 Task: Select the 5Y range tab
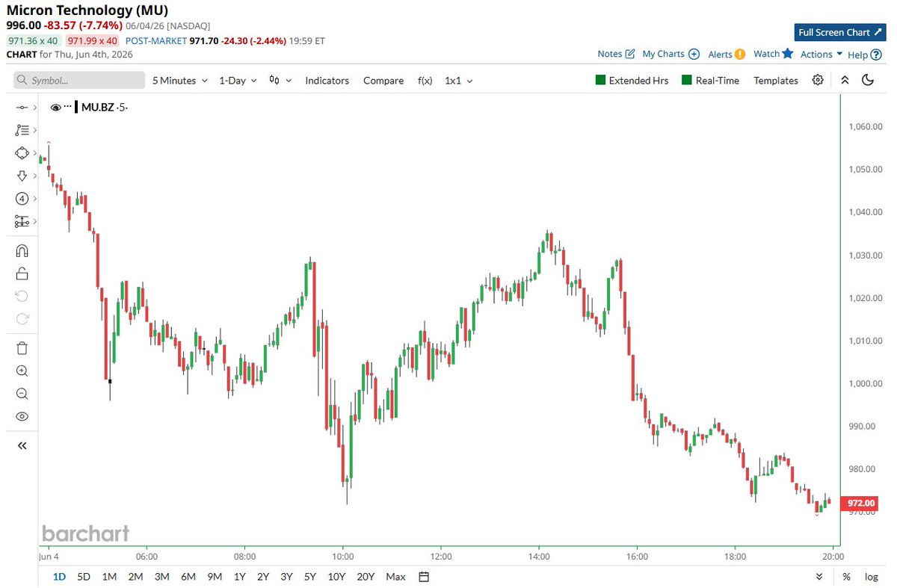[x=309, y=576]
